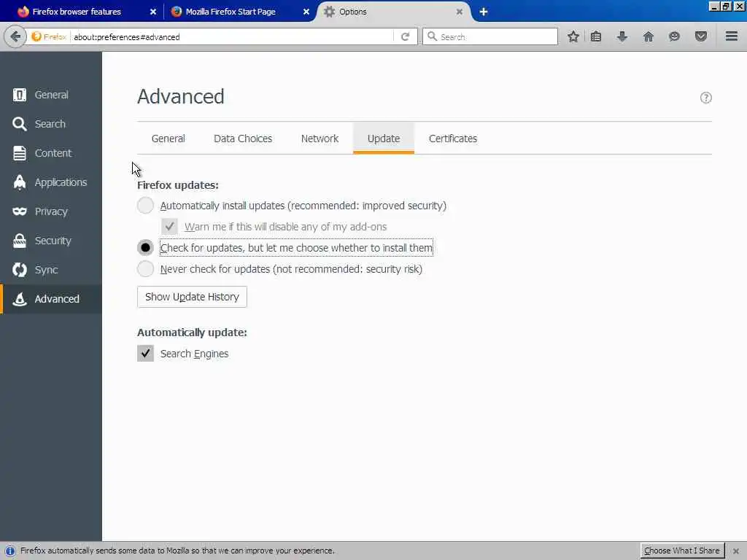Toggle Search Engines auto-update checkbox
Screen dimensions: 747x560
145,354
